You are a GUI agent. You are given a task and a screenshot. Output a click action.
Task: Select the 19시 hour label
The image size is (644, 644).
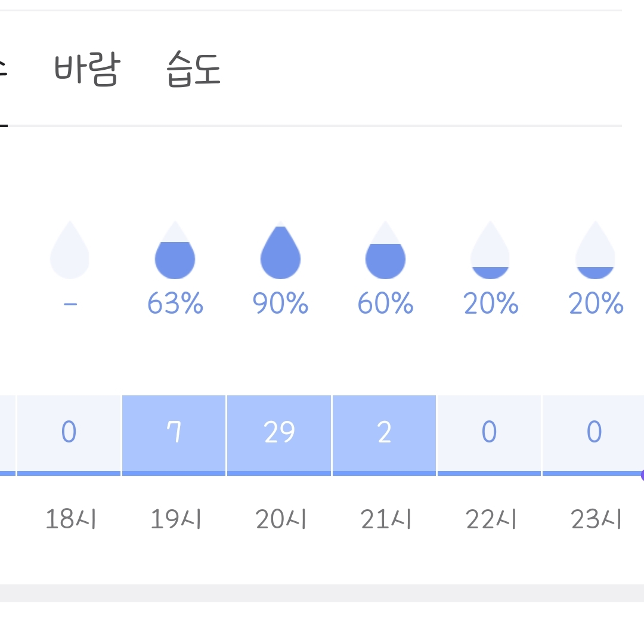click(176, 519)
